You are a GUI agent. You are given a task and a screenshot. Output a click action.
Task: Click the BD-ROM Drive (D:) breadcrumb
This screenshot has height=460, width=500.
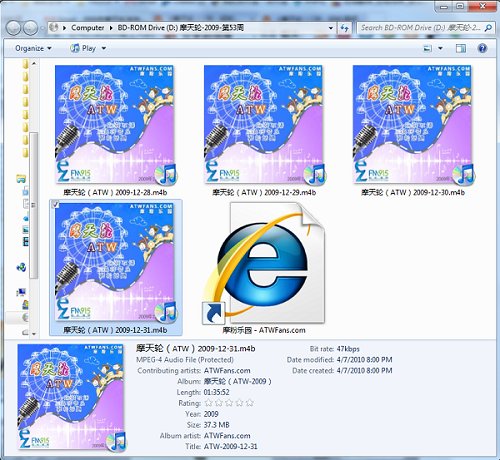point(181,28)
